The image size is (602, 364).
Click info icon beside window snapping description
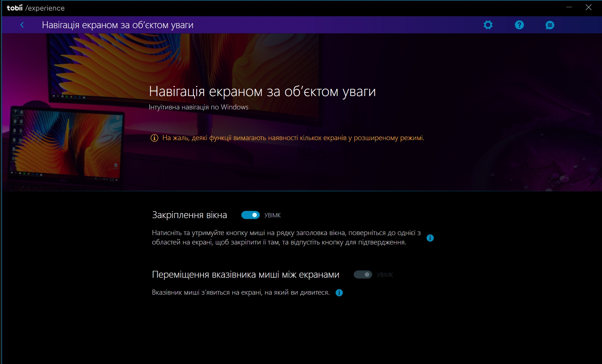430,238
